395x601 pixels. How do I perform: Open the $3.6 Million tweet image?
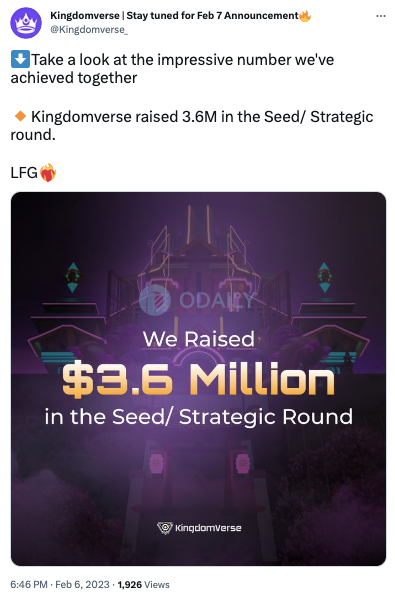point(198,379)
